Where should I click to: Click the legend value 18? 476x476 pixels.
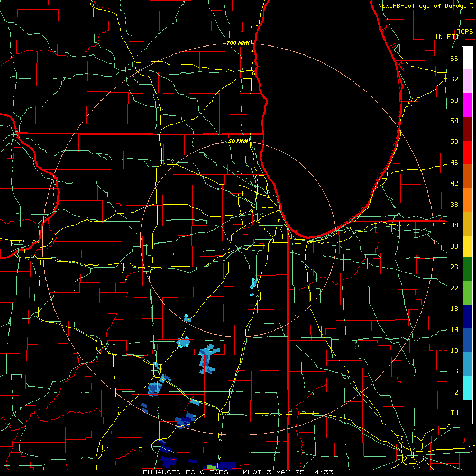(454, 309)
